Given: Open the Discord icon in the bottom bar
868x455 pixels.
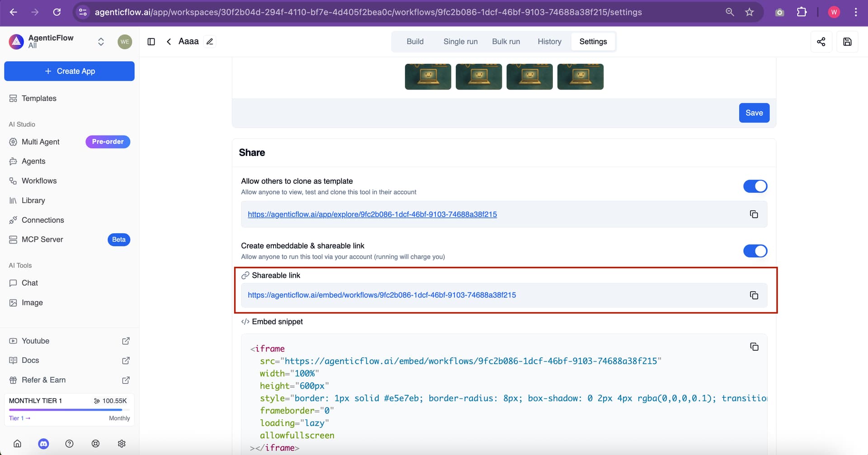Looking at the screenshot, I should pos(43,444).
